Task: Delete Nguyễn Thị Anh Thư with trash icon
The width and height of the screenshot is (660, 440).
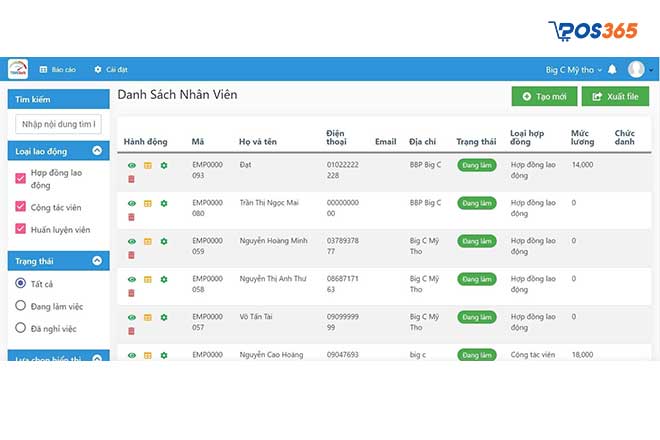Action: click(x=131, y=293)
